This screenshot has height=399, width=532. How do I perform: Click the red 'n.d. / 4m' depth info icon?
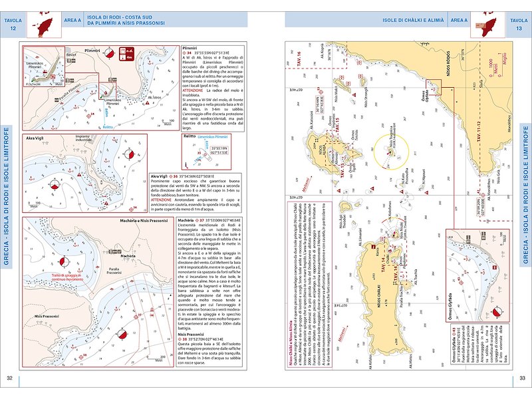126,54
